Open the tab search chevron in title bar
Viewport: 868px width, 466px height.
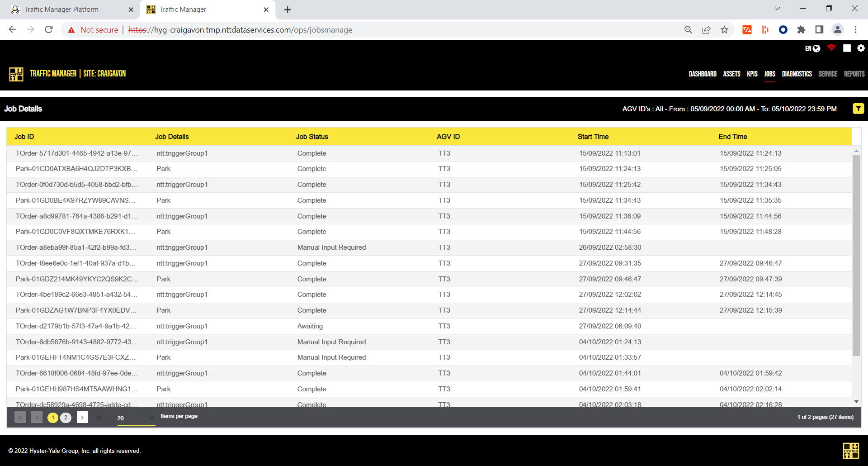(777, 9)
